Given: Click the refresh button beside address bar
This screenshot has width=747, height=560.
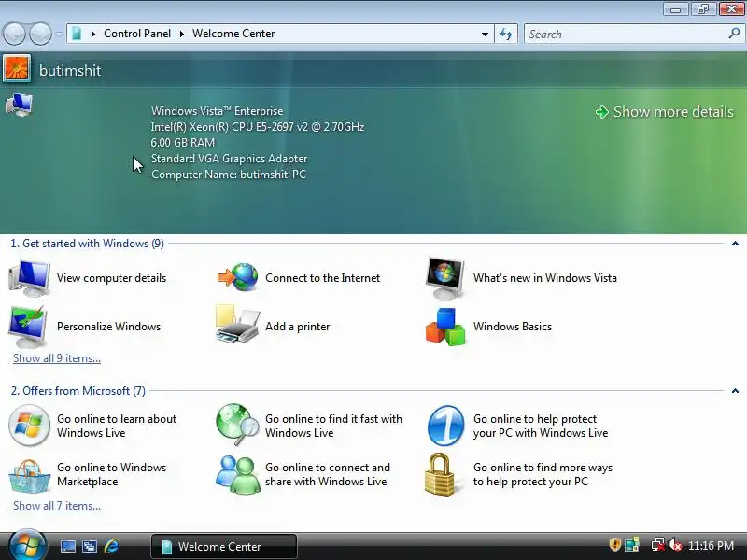Looking at the screenshot, I should coord(506,34).
